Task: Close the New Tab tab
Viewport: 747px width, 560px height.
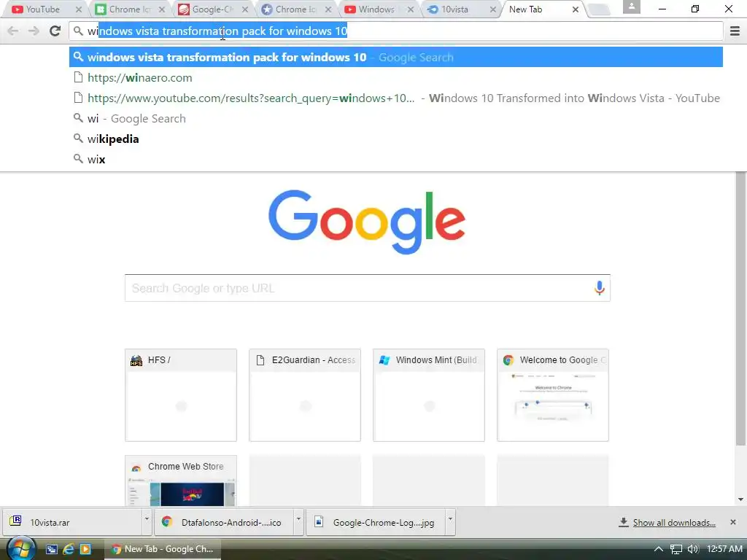Action: click(x=575, y=9)
